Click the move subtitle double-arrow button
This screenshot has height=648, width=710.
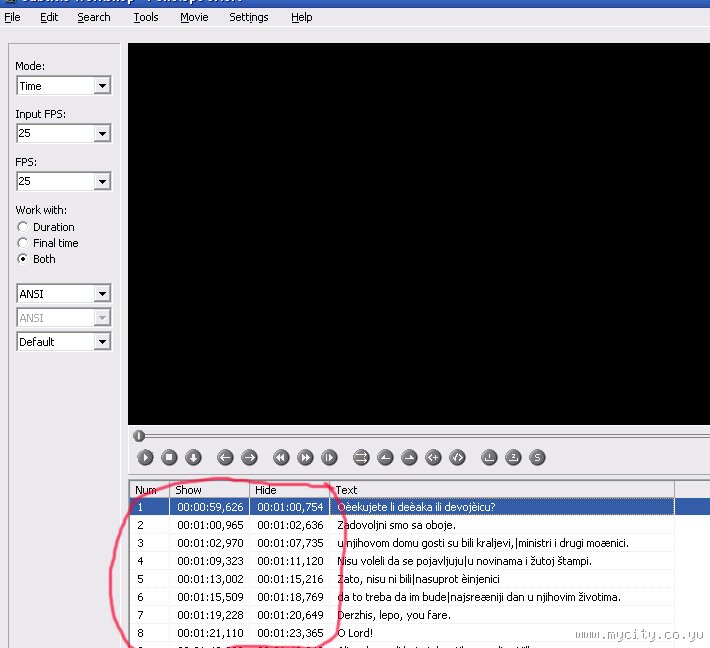point(361,457)
